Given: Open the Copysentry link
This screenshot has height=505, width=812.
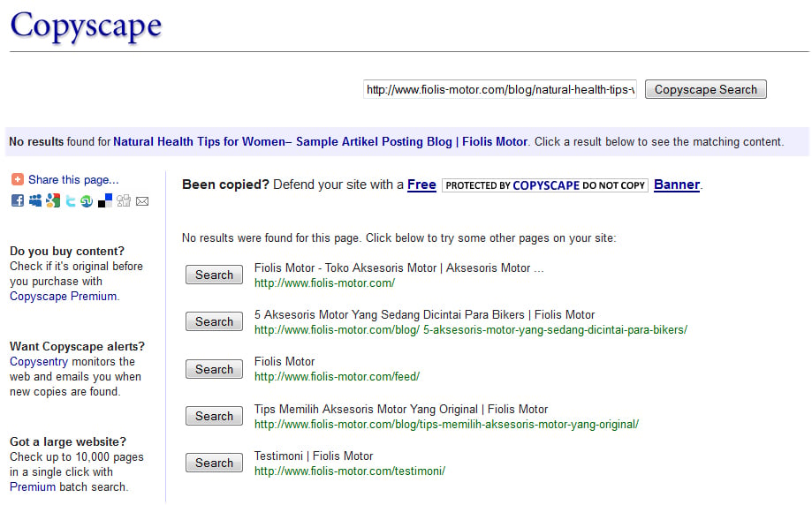Looking at the screenshot, I should pos(39,361).
